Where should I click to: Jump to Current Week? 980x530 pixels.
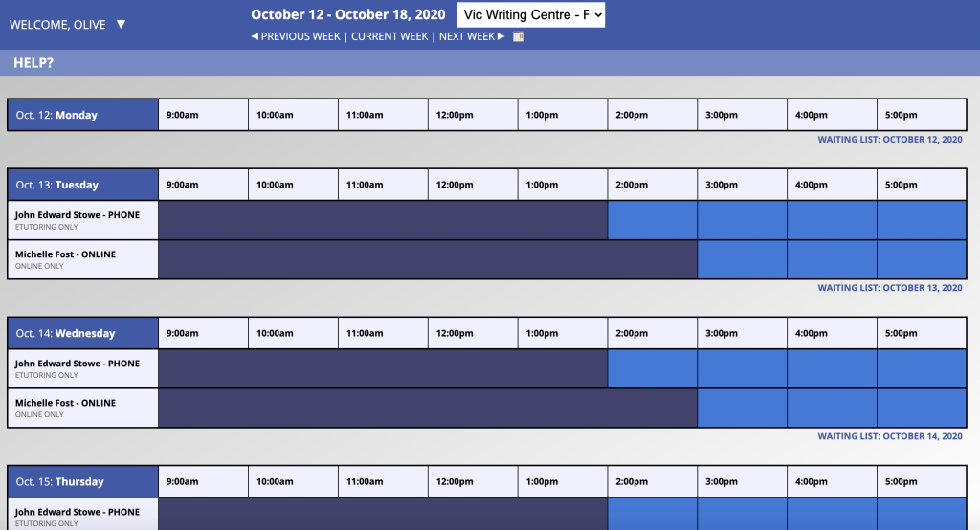(x=390, y=36)
